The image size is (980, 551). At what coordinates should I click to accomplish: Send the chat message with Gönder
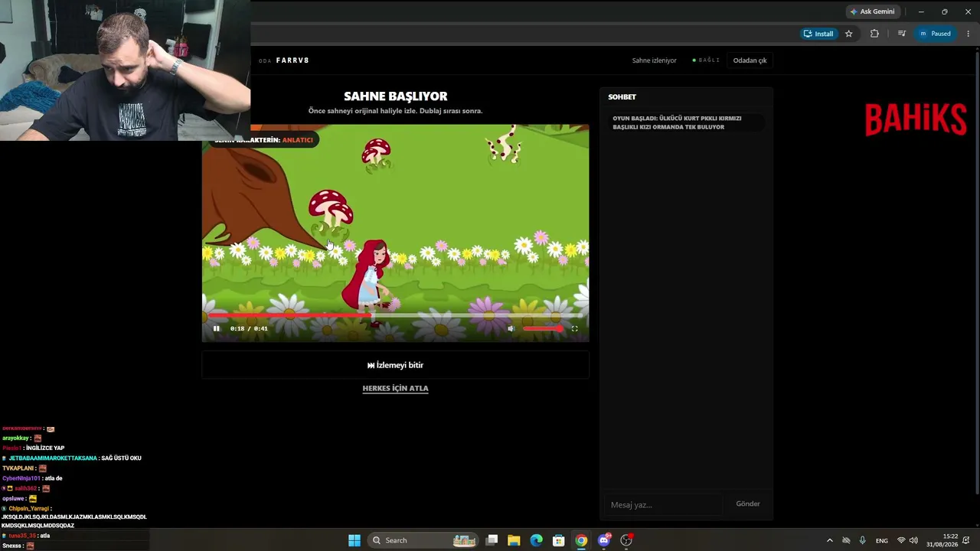pos(748,504)
